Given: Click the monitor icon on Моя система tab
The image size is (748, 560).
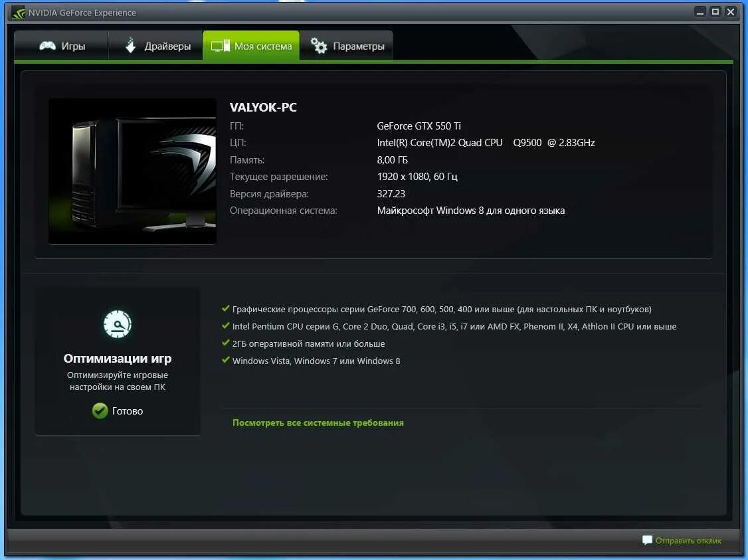Looking at the screenshot, I should pyautogui.click(x=221, y=46).
